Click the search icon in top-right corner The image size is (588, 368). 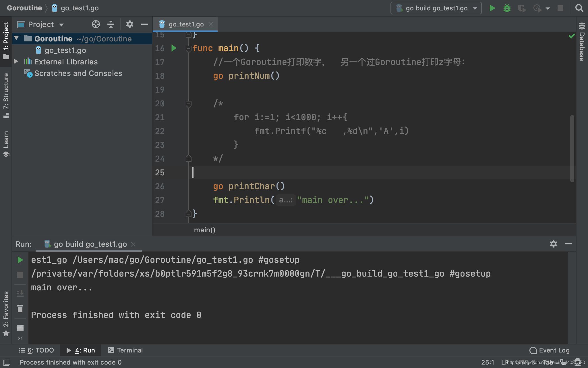coord(579,8)
